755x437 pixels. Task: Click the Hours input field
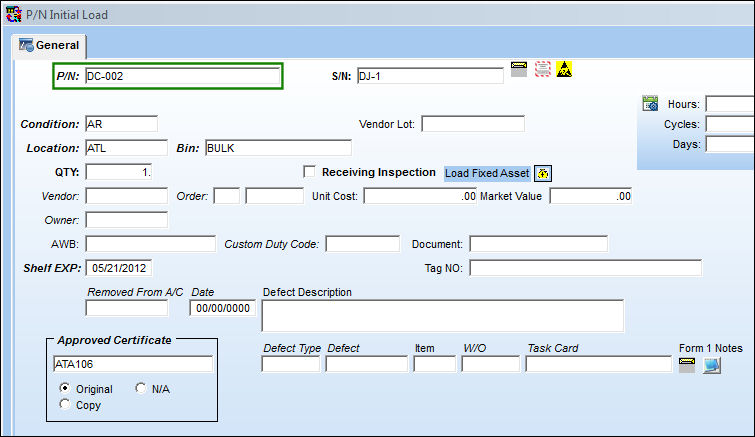click(x=730, y=104)
